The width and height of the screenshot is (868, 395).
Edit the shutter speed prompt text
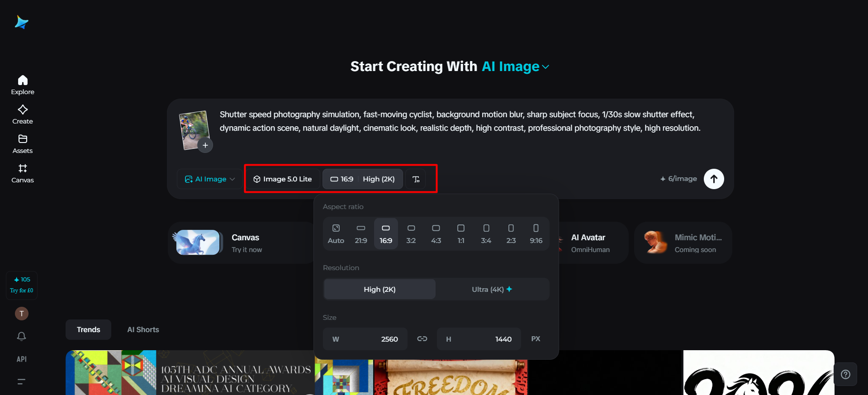tap(460, 121)
